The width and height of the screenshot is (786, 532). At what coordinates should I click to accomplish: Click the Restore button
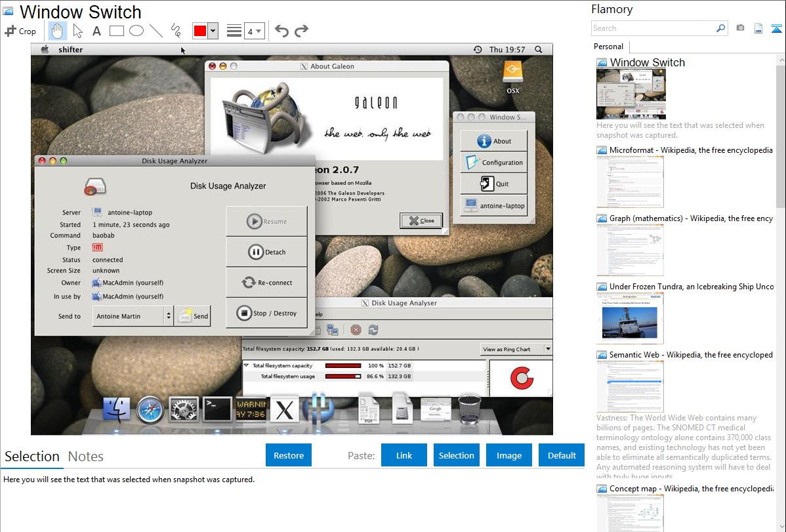(x=289, y=455)
